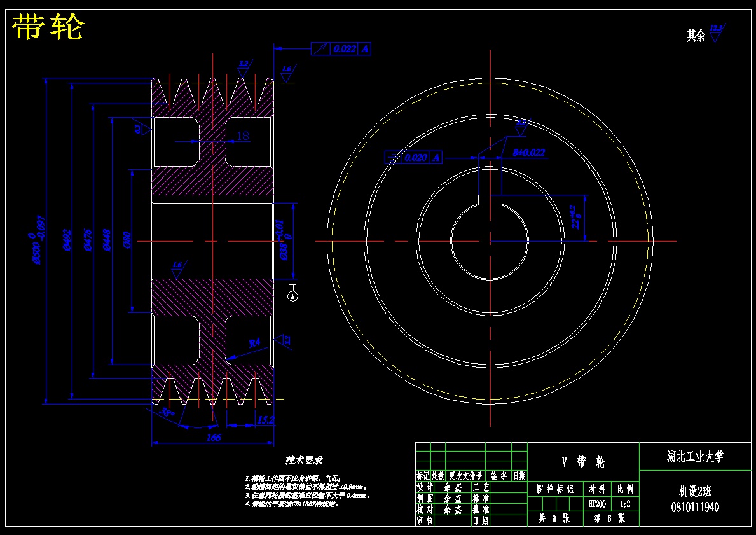Click the 1:2 scale value cell

(625, 504)
